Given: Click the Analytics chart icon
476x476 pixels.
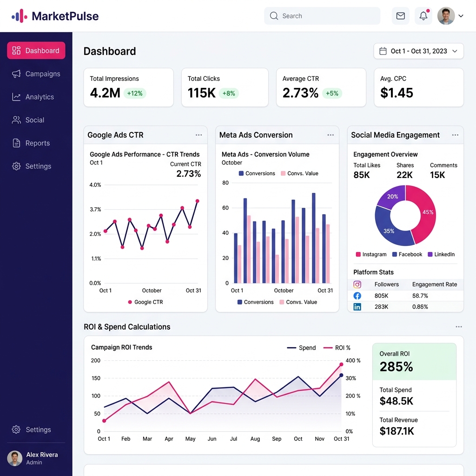Looking at the screenshot, I should (16, 97).
